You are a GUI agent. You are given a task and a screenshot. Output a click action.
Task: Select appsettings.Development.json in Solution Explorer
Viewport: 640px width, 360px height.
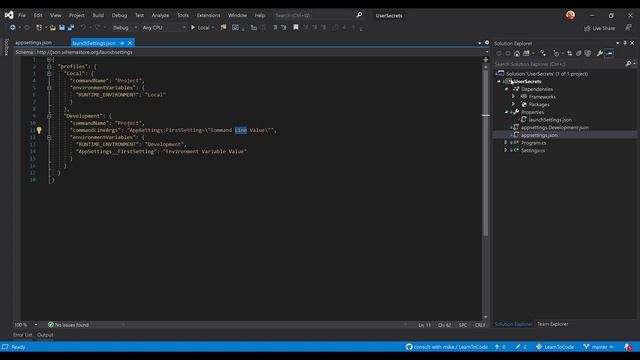555,127
